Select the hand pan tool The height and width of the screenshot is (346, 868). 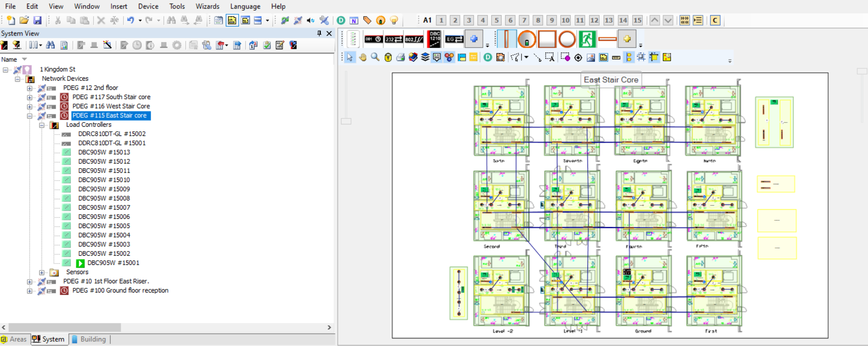[363, 57]
